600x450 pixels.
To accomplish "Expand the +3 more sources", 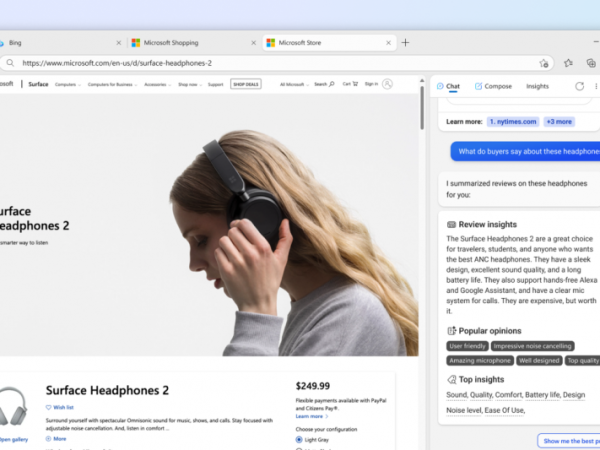I will pyautogui.click(x=559, y=122).
